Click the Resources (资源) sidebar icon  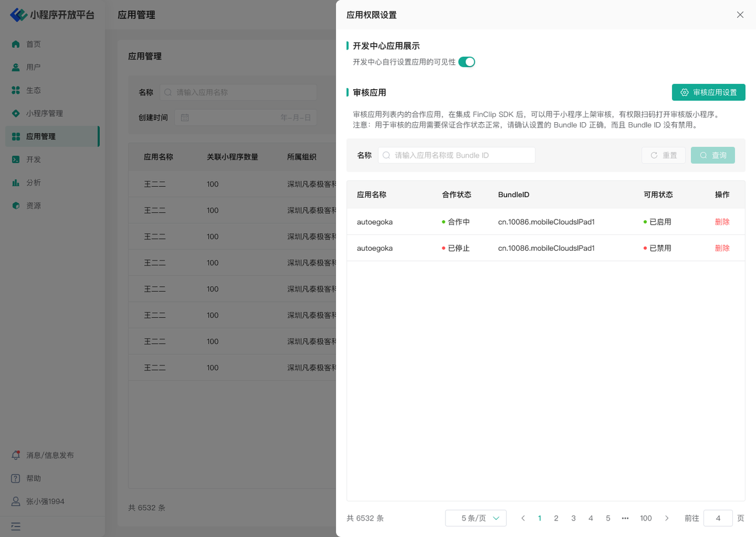pyautogui.click(x=16, y=206)
